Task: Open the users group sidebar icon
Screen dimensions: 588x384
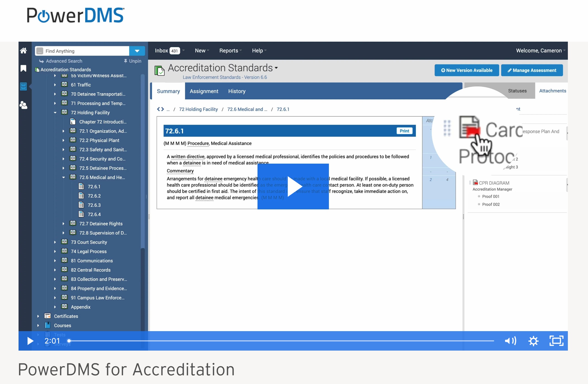Action: click(24, 105)
